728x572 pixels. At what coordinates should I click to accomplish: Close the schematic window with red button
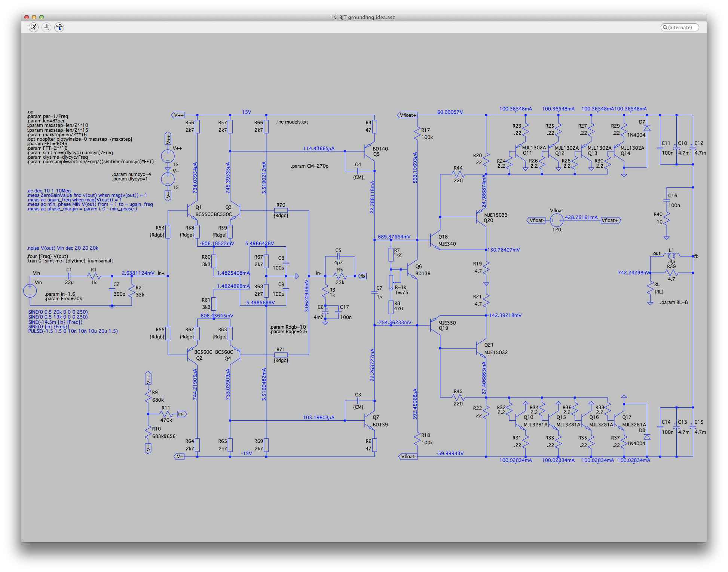(27, 17)
